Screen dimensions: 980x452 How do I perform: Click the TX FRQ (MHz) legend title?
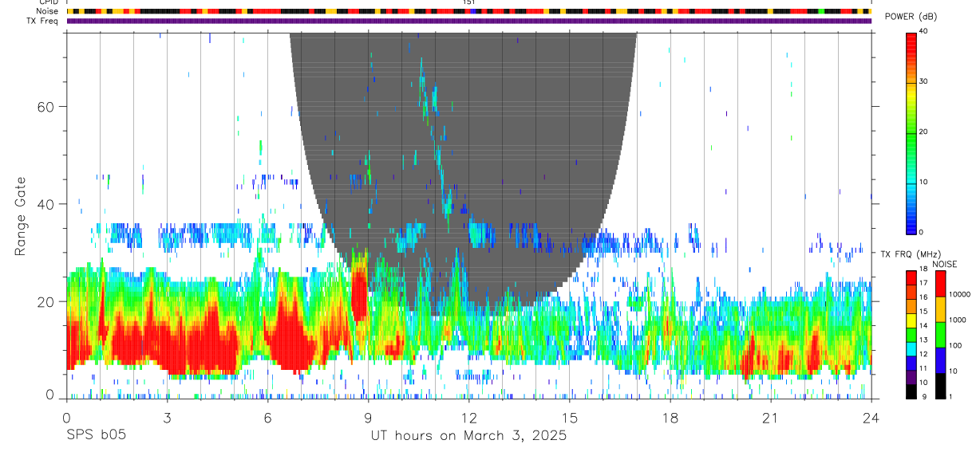click(x=911, y=254)
